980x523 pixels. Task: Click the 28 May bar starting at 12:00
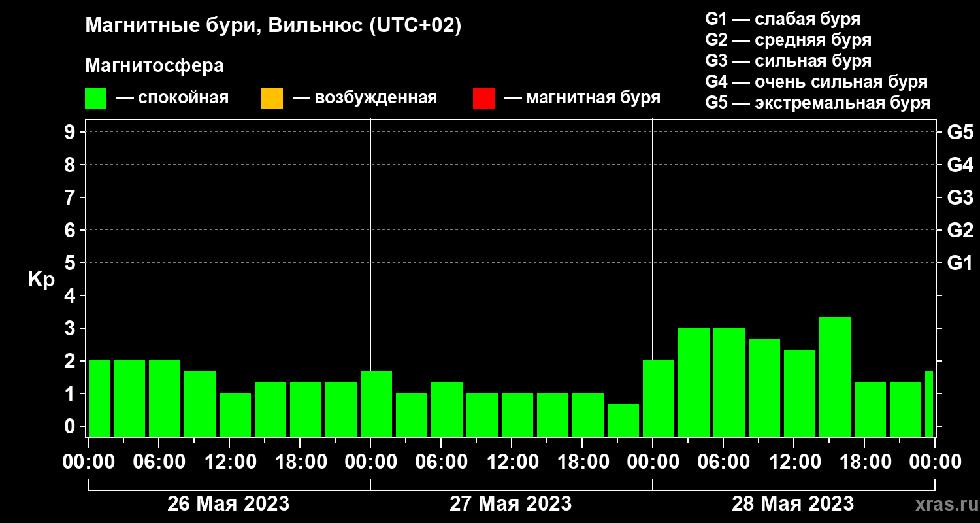[x=800, y=393]
